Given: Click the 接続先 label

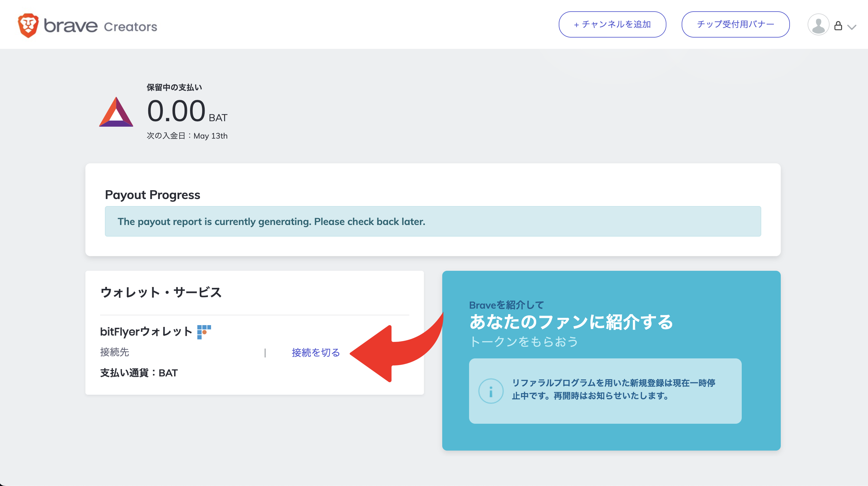Looking at the screenshot, I should click(x=115, y=352).
